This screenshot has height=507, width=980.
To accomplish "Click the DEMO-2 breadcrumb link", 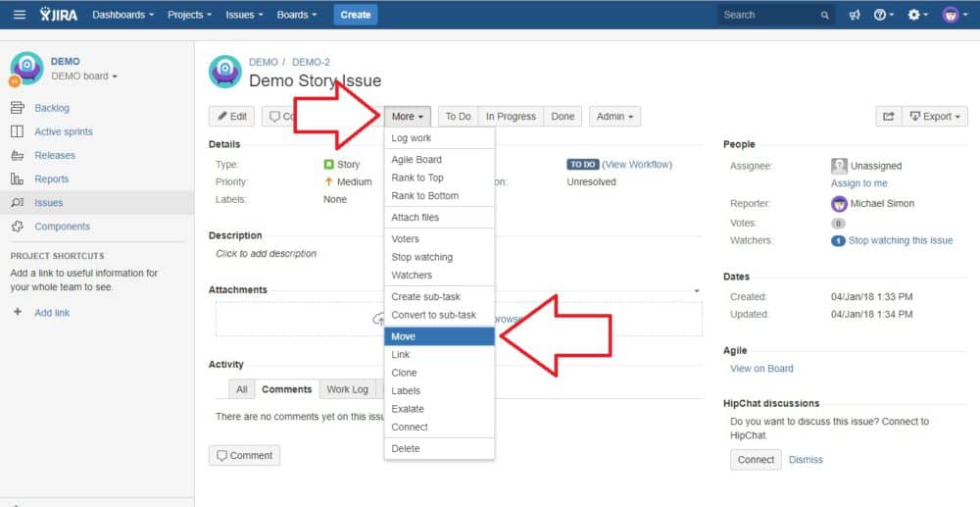I will coord(311,62).
